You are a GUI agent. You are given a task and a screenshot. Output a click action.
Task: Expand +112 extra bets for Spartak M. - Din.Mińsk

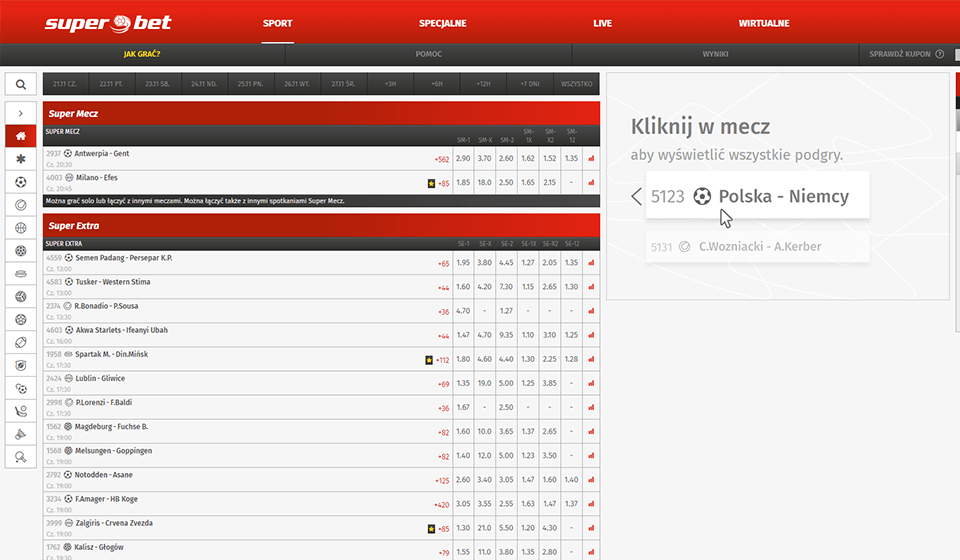(442, 360)
